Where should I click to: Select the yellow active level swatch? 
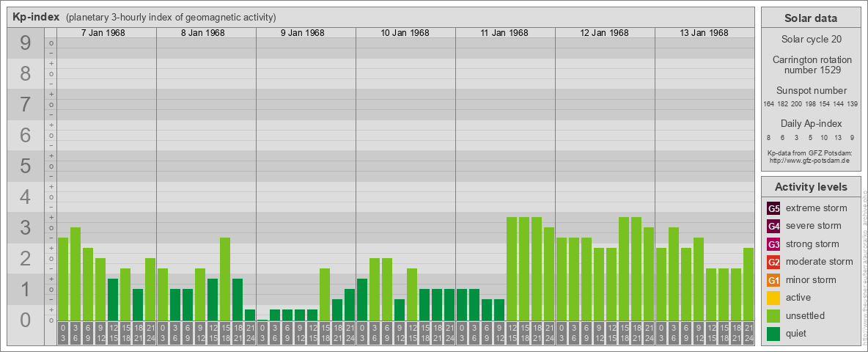pyautogui.click(x=773, y=298)
